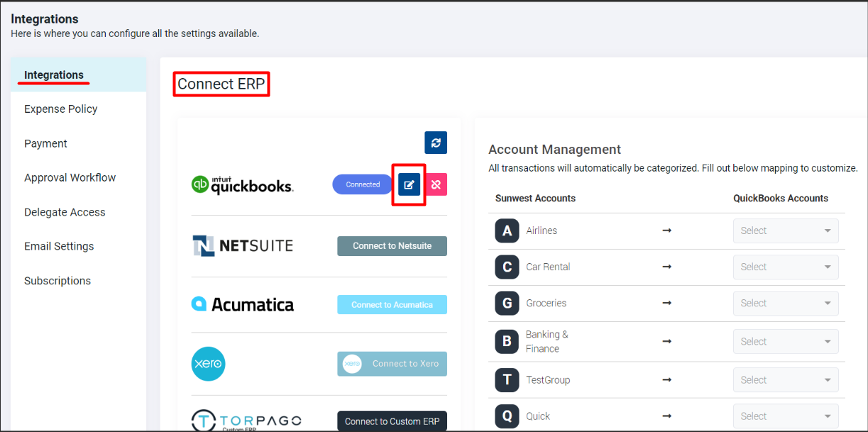The width and height of the screenshot is (868, 432).
Task: Open the Subscriptions section
Action: [57, 281]
